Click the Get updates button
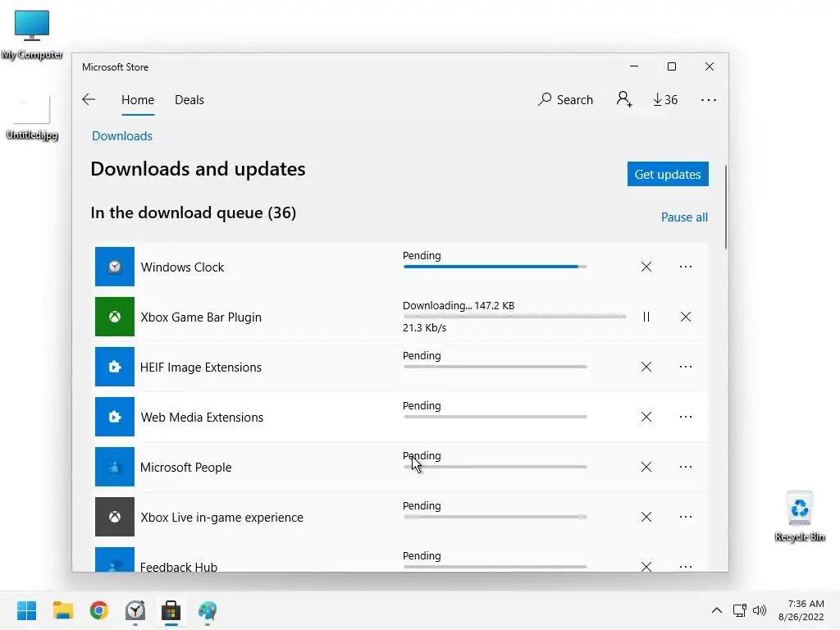Image resolution: width=840 pixels, height=630 pixels. click(668, 174)
